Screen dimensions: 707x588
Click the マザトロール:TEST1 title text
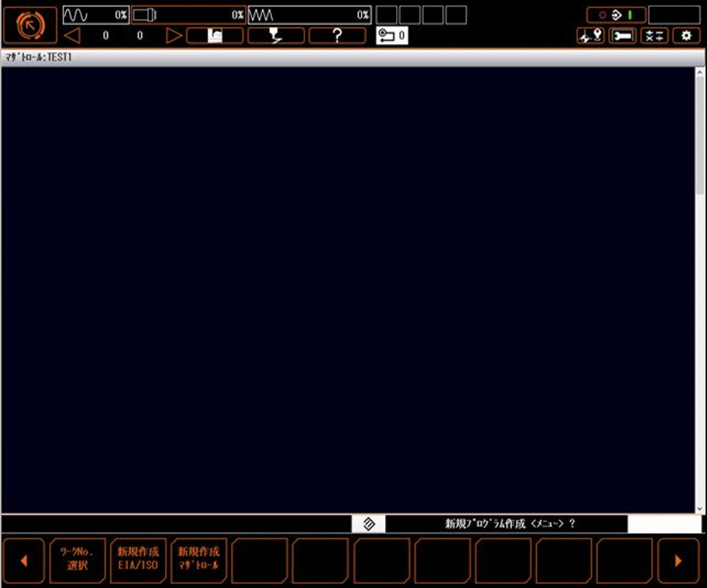tap(38, 57)
